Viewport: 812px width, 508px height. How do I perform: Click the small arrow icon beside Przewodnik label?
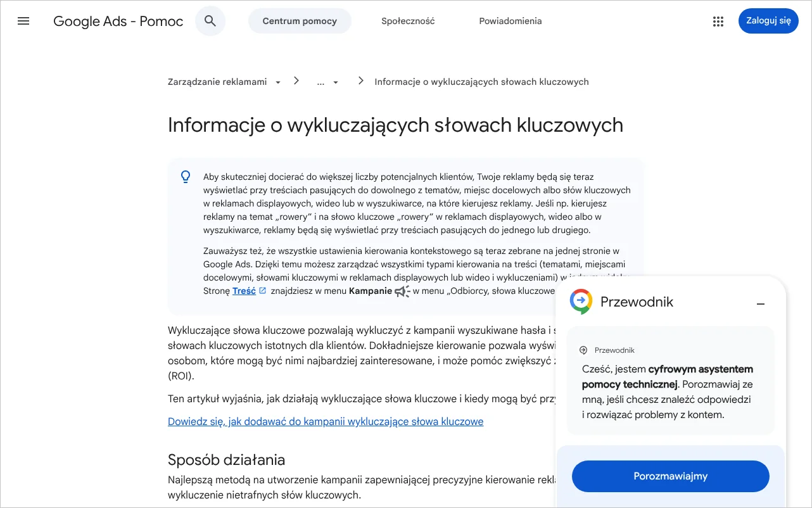click(583, 350)
